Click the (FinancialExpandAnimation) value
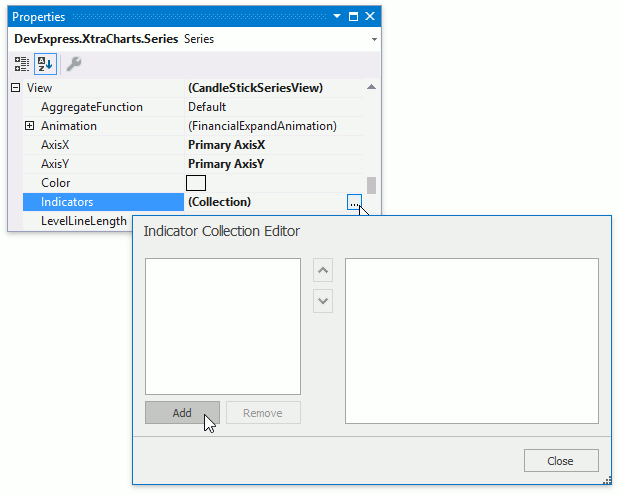 point(263,126)
